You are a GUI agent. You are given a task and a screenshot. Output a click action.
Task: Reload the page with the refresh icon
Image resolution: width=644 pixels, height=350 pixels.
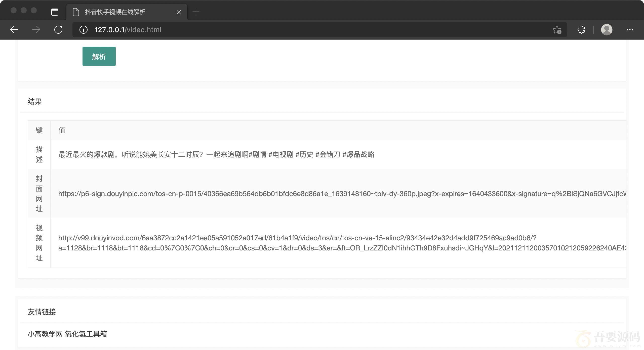pyautogui.click(x=58, y=30)
